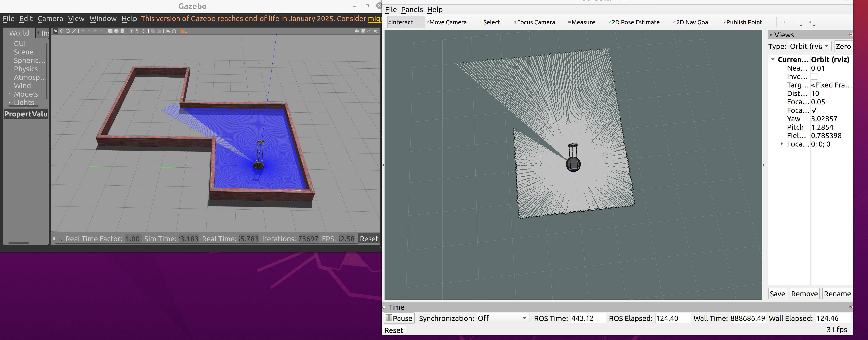Open the Camera menu in Gazebo
Screen dimensions: 868x340
point(50,19)
